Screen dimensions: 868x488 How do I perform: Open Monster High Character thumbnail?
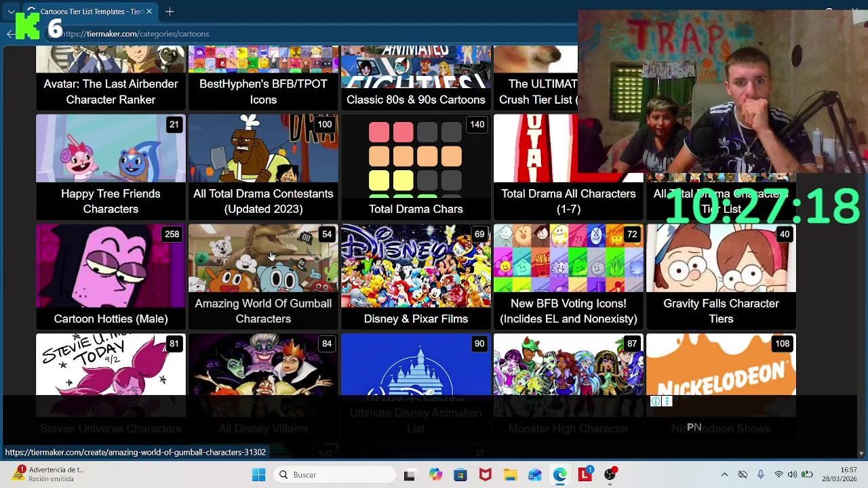(568, 365)
